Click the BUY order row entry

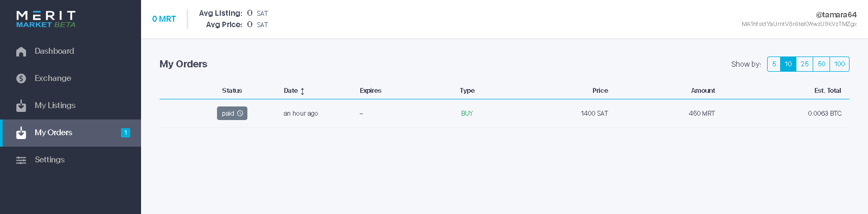coord(505,114)
